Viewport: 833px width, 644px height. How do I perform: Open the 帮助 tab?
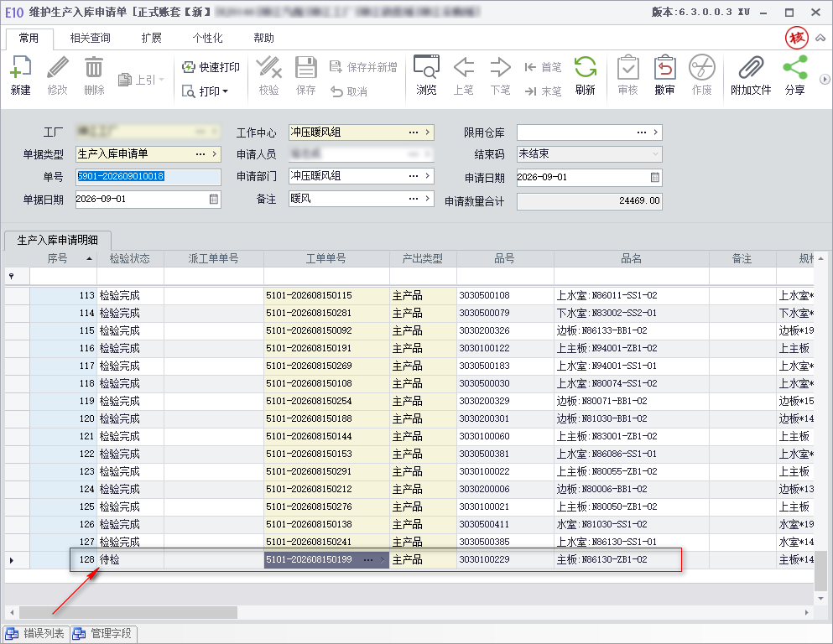pos(263,38)
